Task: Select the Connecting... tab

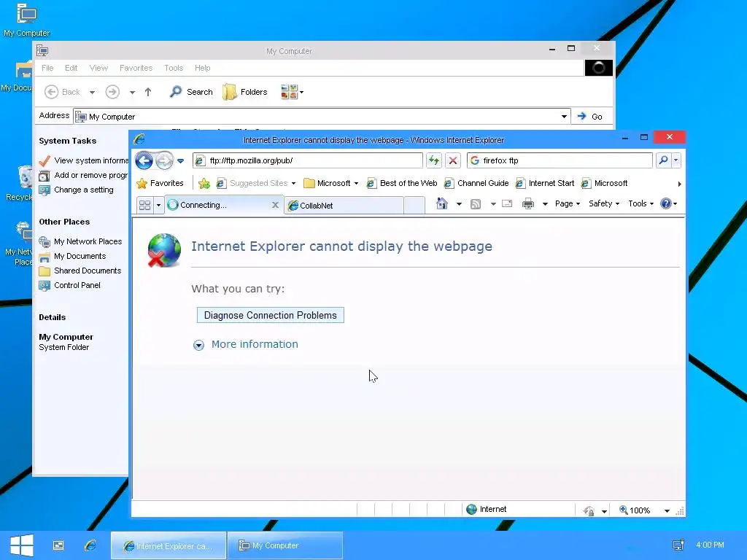Action: pyautogui.click(x=219, y=205)
